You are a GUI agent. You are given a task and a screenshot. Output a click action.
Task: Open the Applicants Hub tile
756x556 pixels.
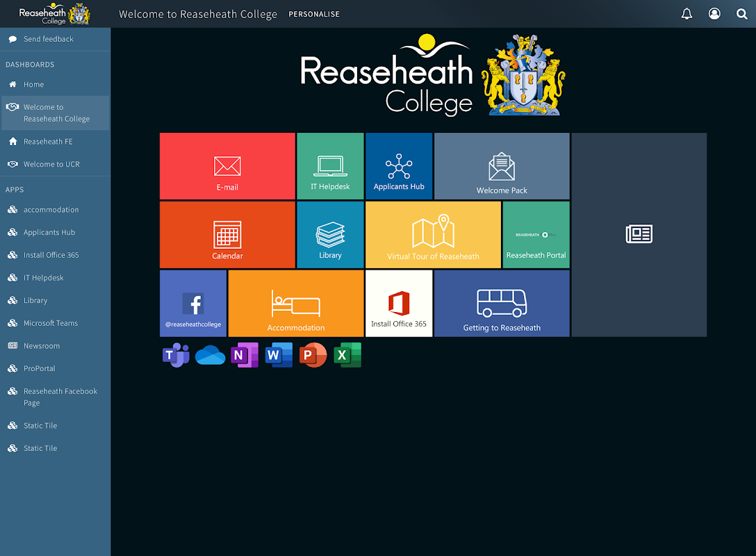(399, 166)
